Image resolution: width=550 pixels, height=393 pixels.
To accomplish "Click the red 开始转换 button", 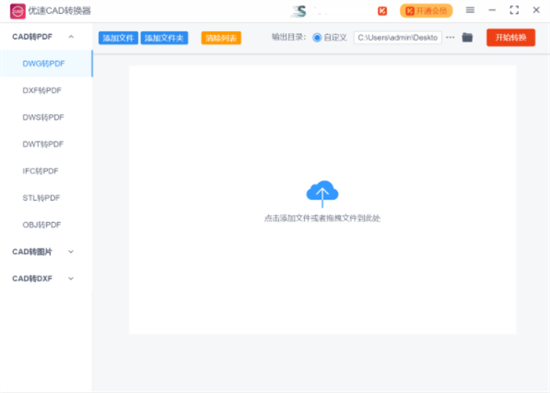I will pyautogui.click(x=511, y=38).
